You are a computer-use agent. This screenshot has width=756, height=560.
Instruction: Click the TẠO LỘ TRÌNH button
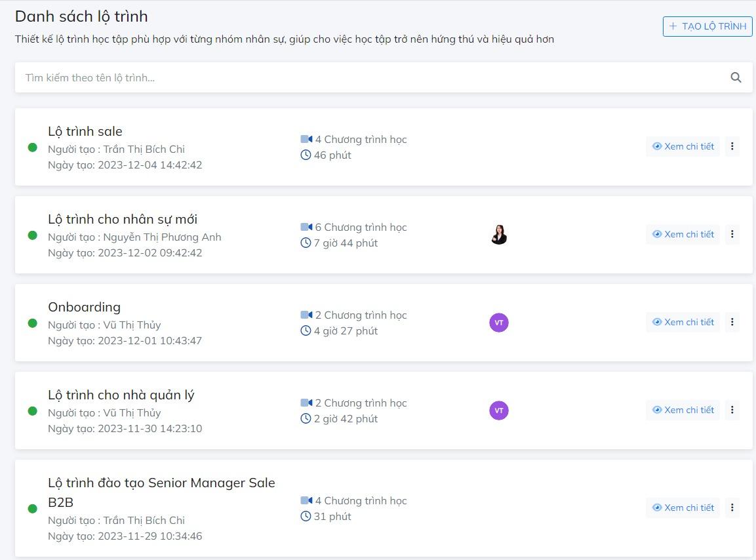[x=707, y=26]
